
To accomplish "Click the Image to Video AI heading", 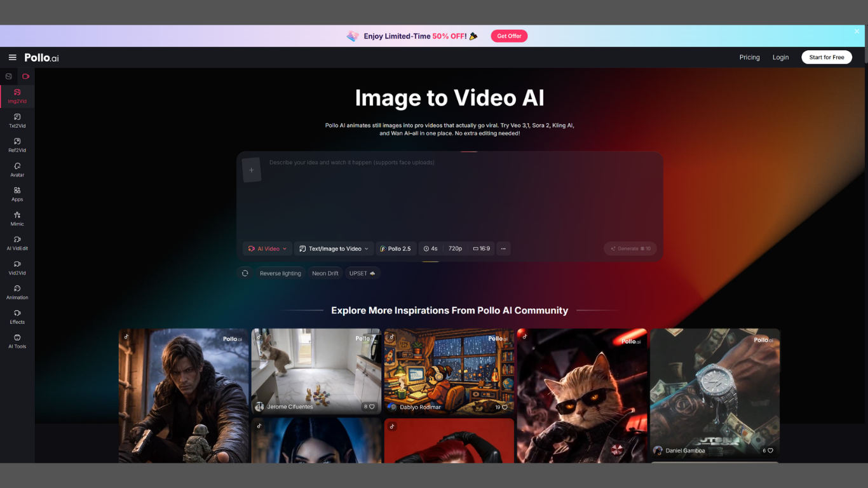I will point(449,98).
